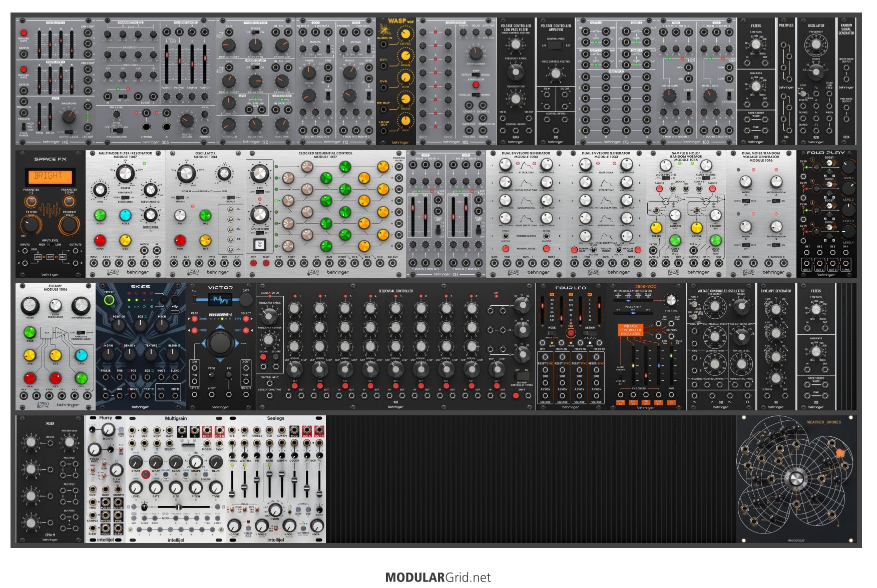Open the MODULARGrid.net logo link
877x588 pixels.
click(x=438, y=577)
